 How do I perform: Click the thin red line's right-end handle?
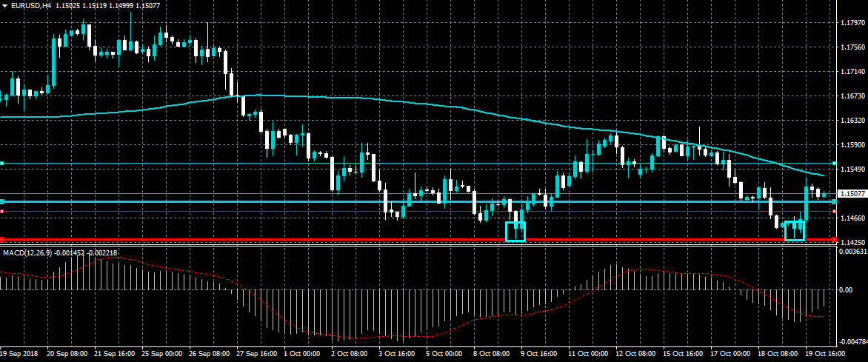coord(834,212)
